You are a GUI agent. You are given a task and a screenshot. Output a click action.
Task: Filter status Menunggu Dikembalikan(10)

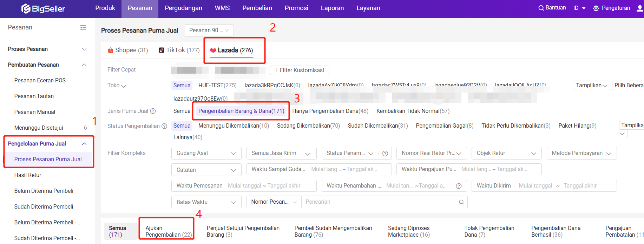click(x=234, y=126)
